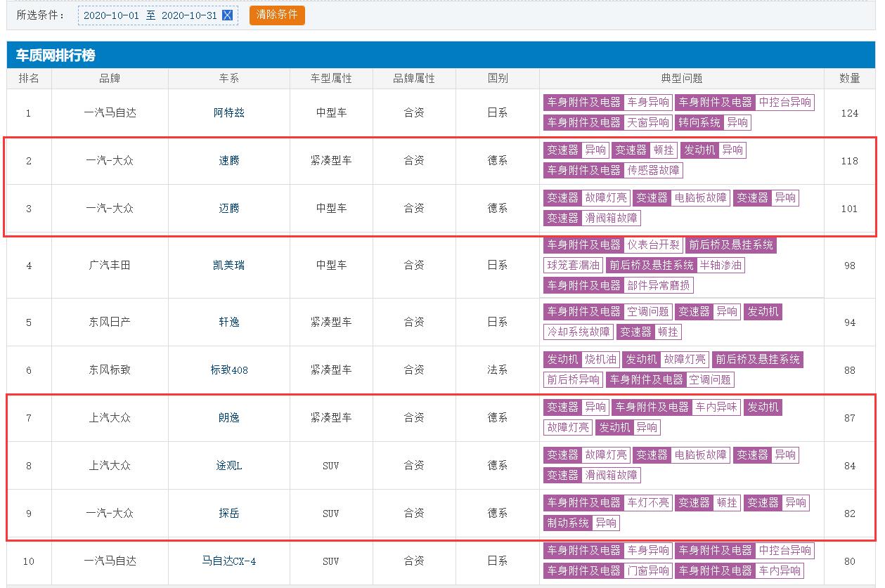Open the 阿特兹 car series link
The height and width of the screenshot is (588, 885).
click(x=229, y=112)
